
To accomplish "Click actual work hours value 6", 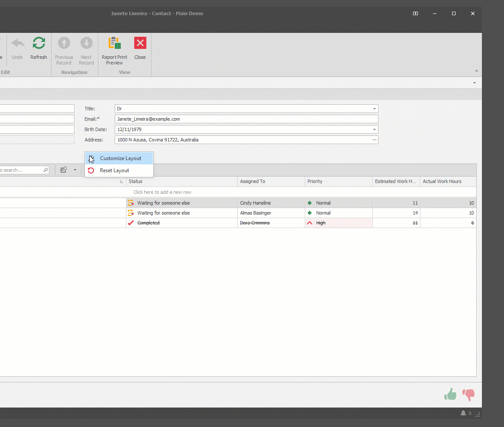I will coord(472,223).
